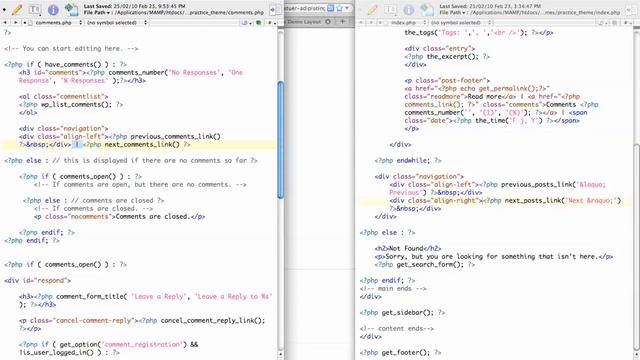Click scroll down arrow at bottom of comments.php
The image size is (640, 360).
click(280, 355)
